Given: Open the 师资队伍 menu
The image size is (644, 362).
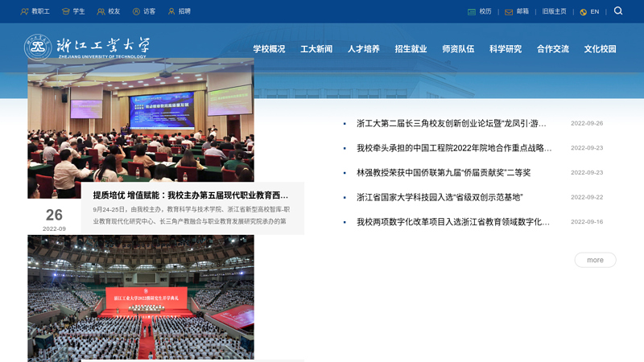Looking at the screenshot, I should pyautogui.click(x=458, y=49).
